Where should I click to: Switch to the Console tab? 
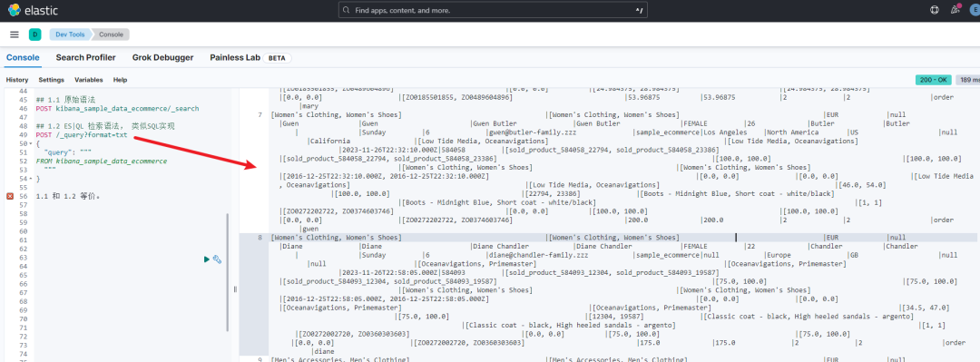coord(23,57)
